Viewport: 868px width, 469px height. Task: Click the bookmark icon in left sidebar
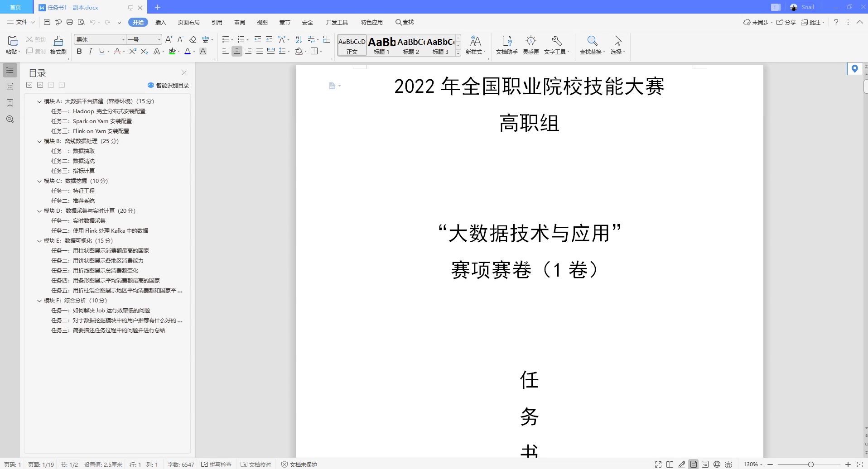tap(10, 103)
